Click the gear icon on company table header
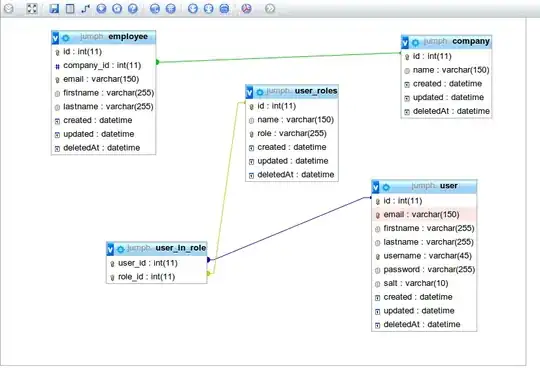 coord(416,42)
